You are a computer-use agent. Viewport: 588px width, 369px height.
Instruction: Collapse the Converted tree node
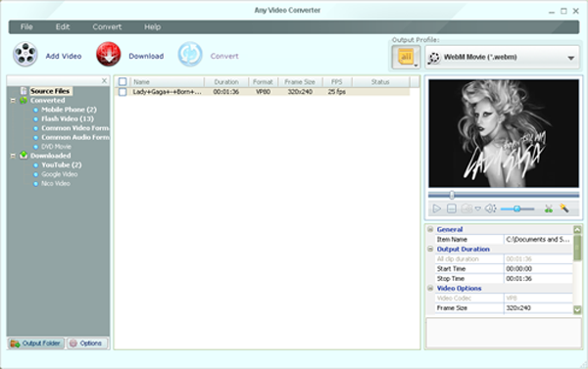point(13,101)
